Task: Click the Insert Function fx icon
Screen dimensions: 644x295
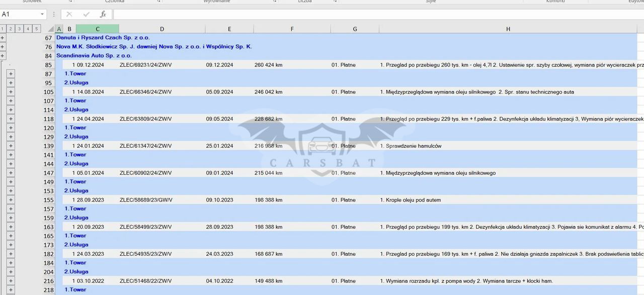Action: pos(103,14)
